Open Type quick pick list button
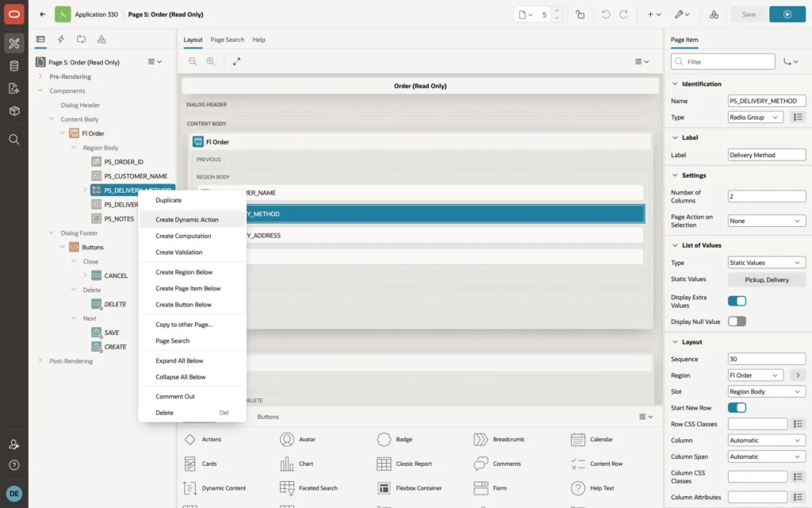Viewport: 812px width, 508px height. [798, 117]
